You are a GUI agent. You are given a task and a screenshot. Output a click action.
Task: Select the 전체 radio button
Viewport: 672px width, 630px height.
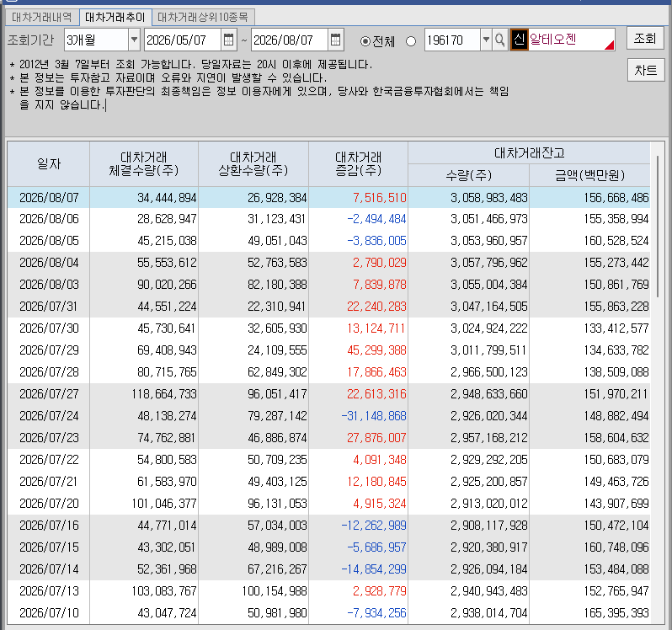point(365,41)
